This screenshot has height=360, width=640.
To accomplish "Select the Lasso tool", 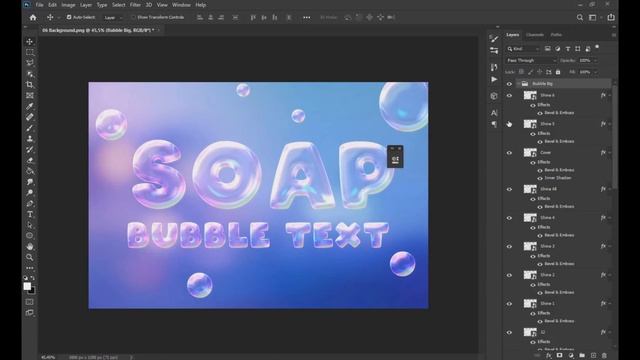I will (30, 63).
